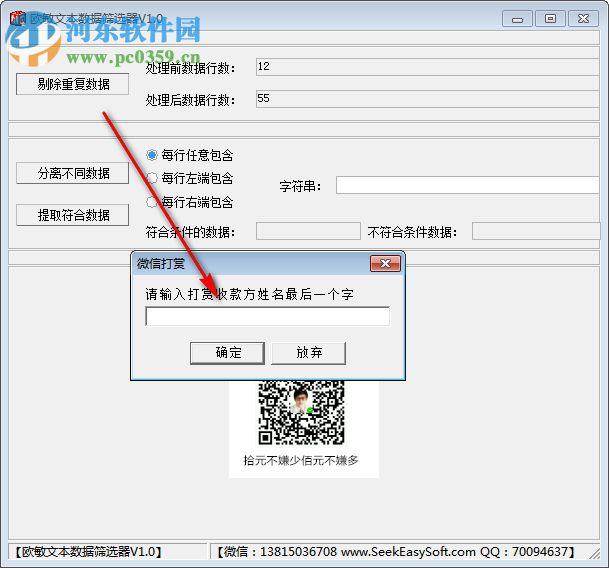
Task: Click the 处理前数据行数 label
Action: point(191,68)
